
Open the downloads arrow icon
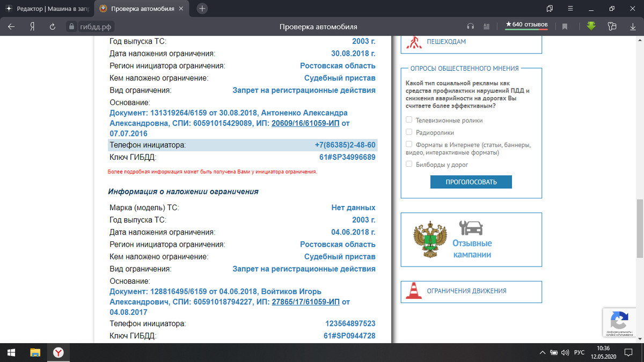[632, 26]
